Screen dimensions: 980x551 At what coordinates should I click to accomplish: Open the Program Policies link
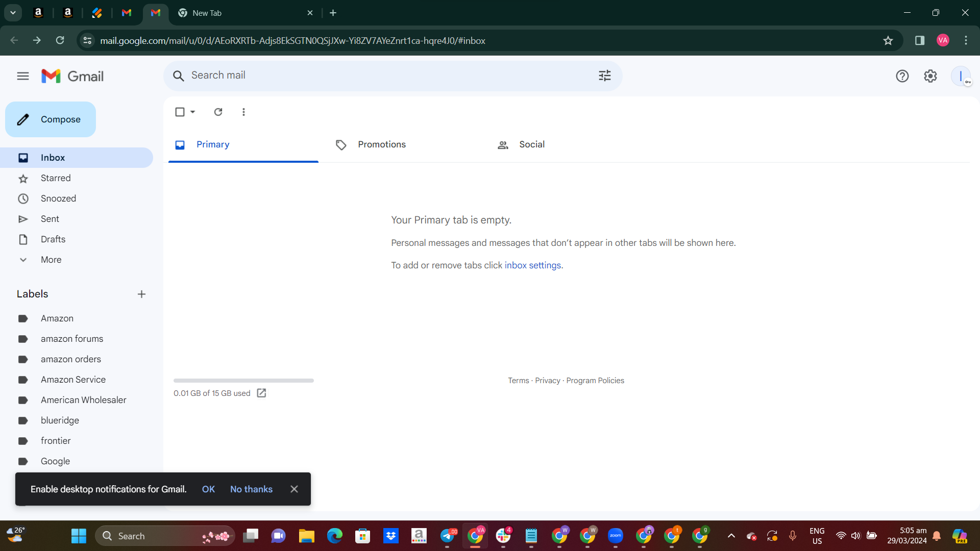595,381
